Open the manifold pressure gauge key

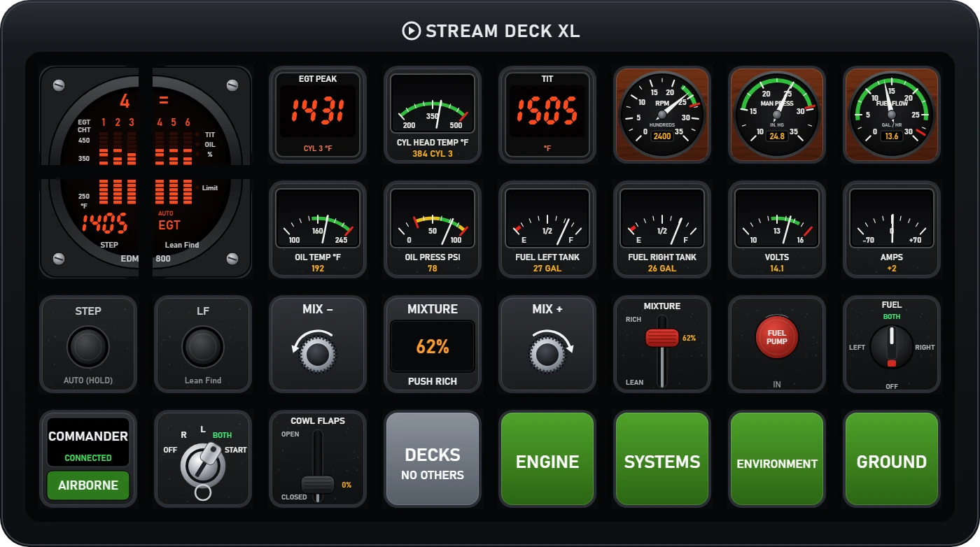(777, 115)
